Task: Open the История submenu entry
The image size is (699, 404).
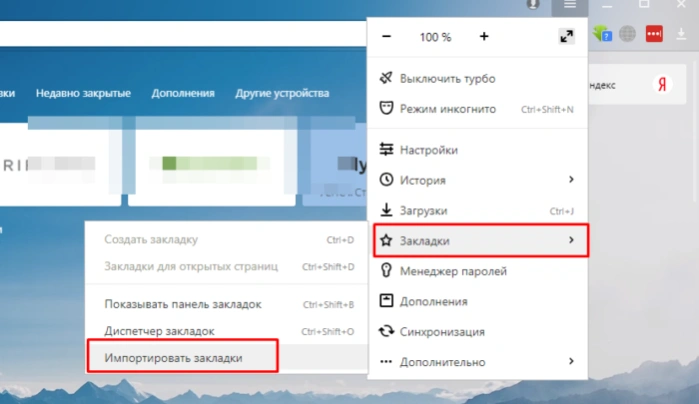Action: pos(477,180)
